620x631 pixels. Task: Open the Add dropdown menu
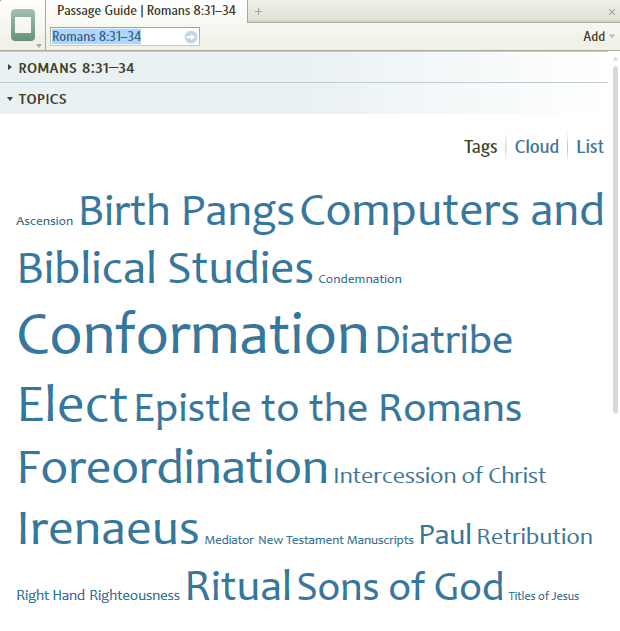[599, 36]
